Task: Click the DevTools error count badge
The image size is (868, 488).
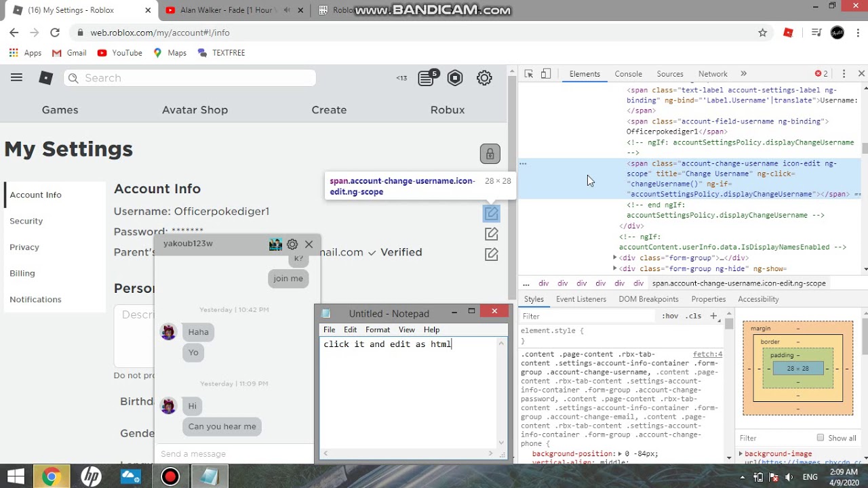Action: pyautogui.click(x=821, y=74)
